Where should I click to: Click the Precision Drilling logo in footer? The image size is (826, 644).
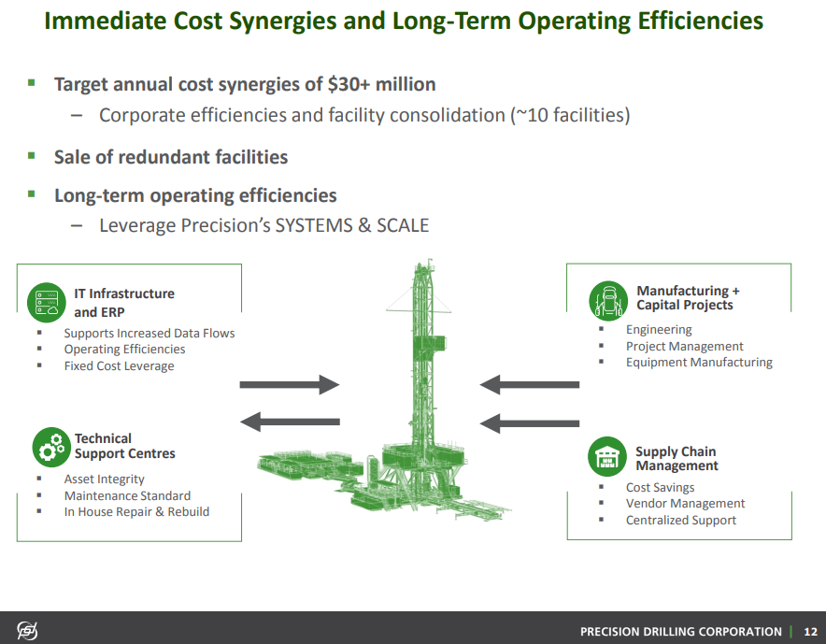pos(27,630)
